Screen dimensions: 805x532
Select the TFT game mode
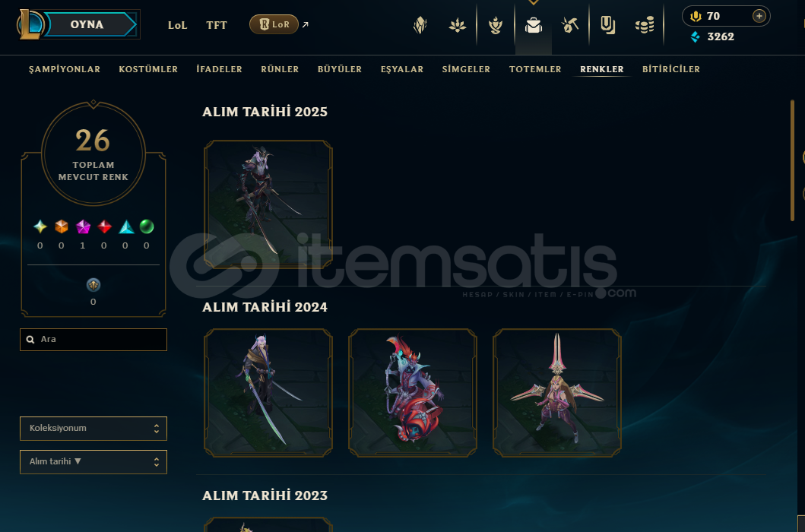coord(216,25)
